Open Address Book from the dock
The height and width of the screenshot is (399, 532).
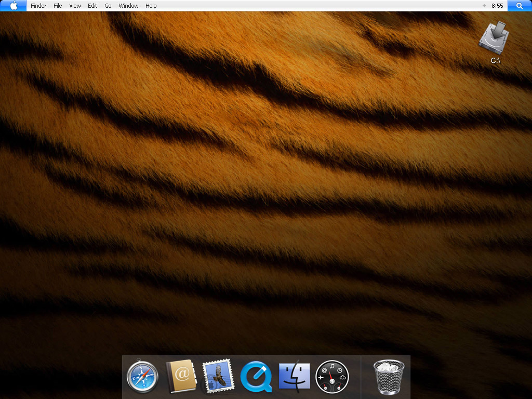181,376
